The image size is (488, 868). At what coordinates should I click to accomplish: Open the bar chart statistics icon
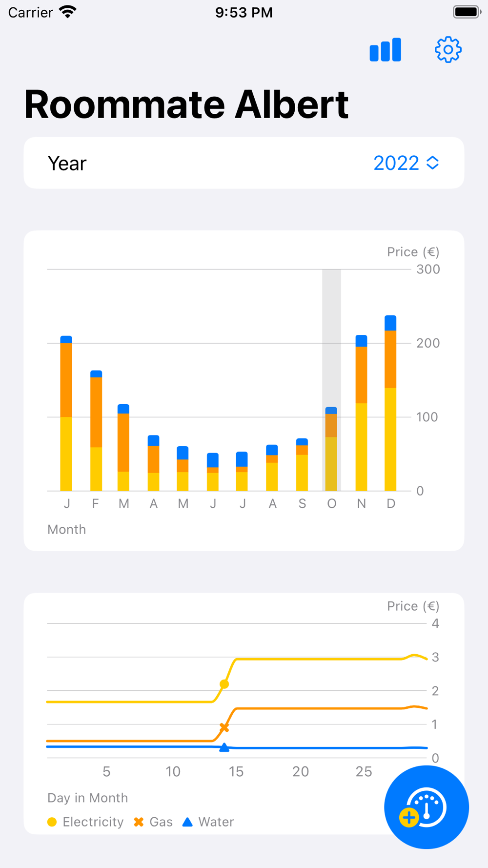pyautogui.click(x=385, y=50)
